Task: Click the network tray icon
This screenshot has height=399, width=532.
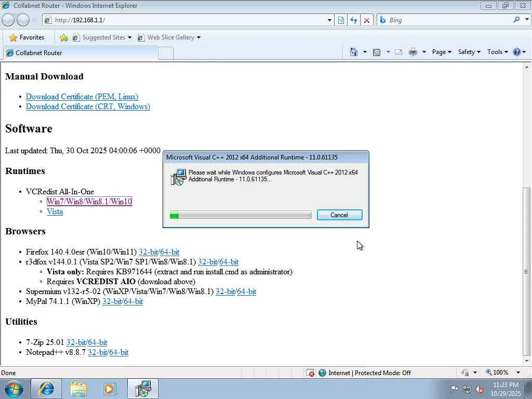Action: click(467, 389)
